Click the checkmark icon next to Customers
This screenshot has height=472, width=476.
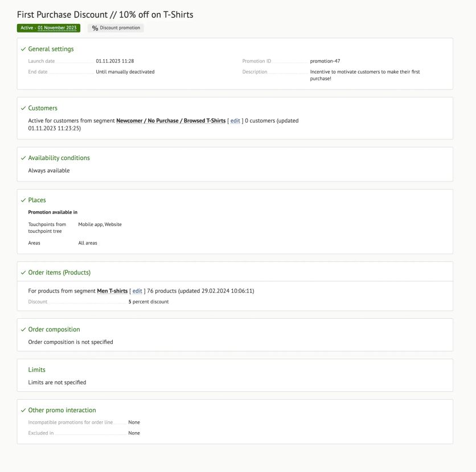pos(23,108)
